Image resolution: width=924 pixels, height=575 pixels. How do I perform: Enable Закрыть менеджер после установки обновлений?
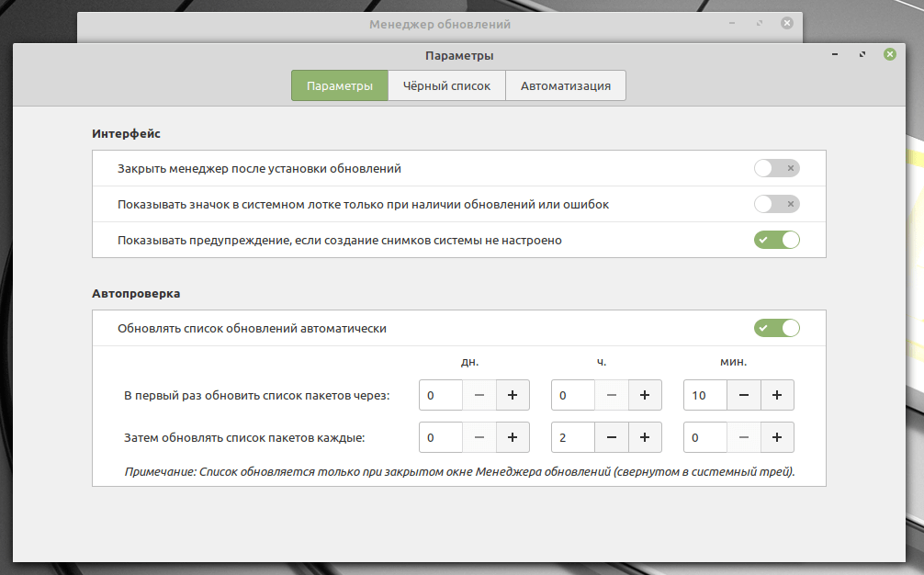click(x=776, y=169)
